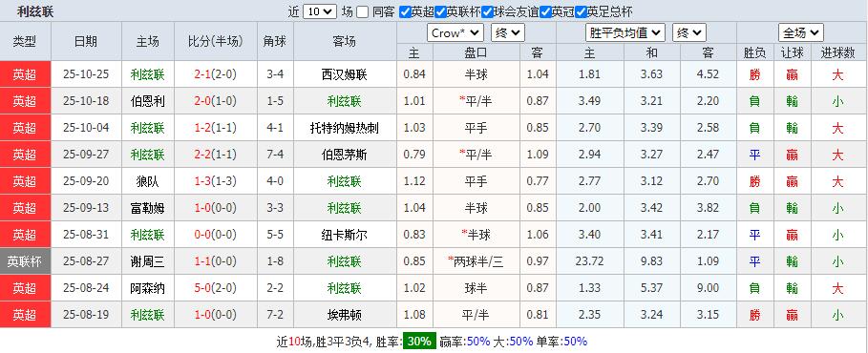Click the 日期 column header

click(x=86, y=41)
